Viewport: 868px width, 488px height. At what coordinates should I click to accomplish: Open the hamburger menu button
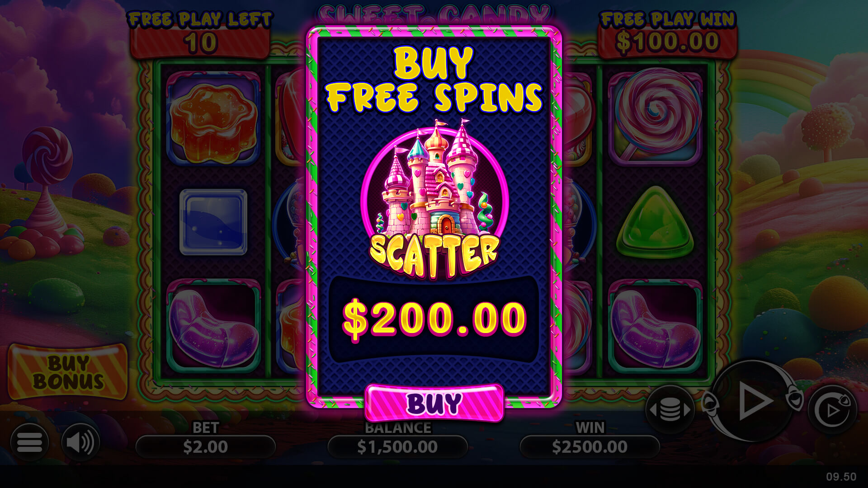(x=29, y=442)
